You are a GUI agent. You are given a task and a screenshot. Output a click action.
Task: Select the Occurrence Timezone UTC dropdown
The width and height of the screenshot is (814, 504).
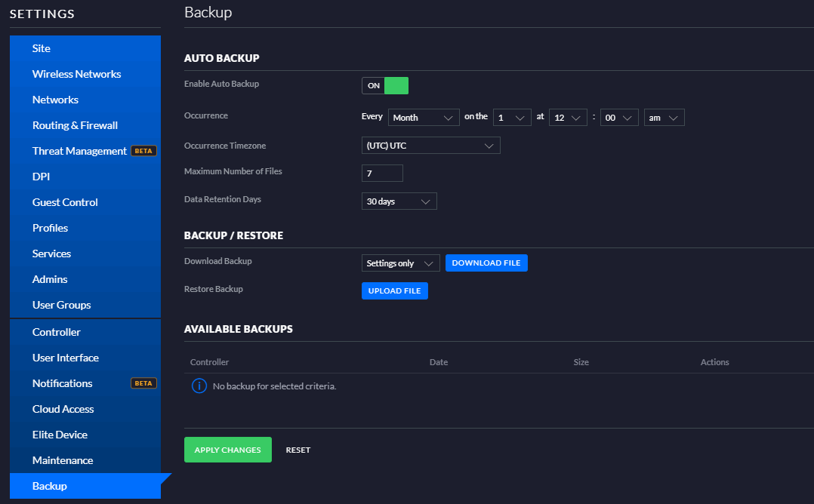(430, 146)
